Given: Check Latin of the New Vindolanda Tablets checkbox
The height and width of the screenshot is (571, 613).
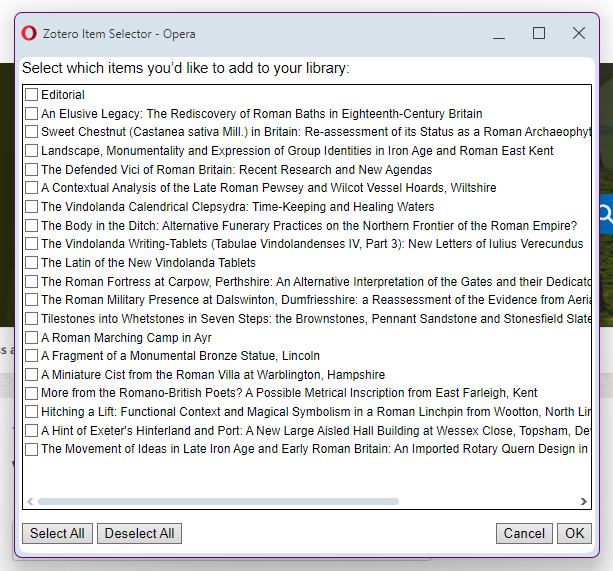Looking at the screenshot, I should pos(31,263).
